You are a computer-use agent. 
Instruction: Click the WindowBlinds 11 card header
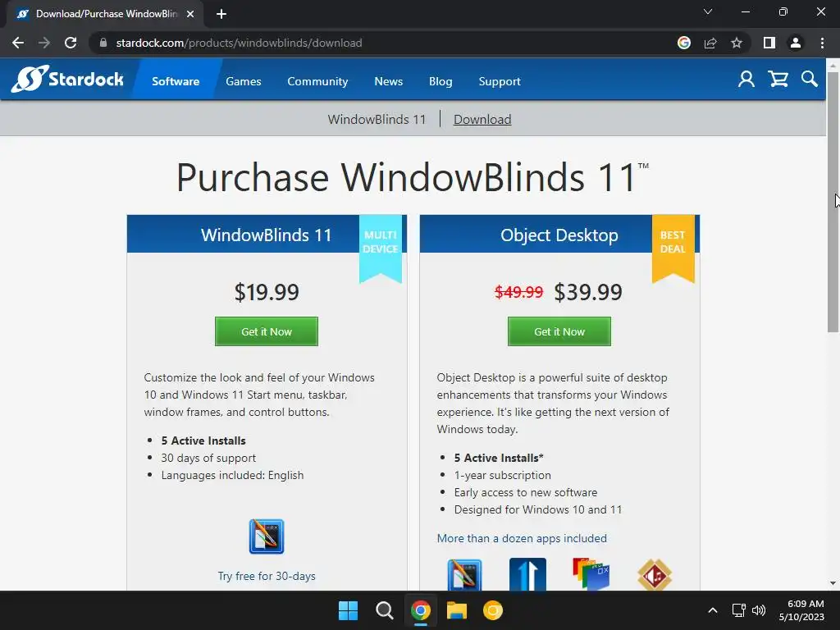coord(267,234)
